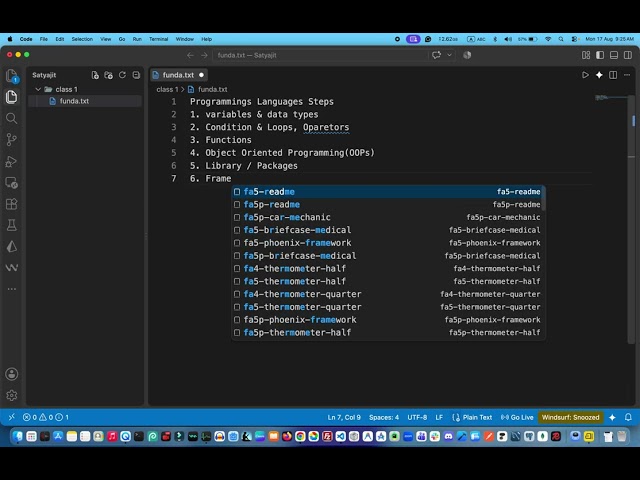The width and height of the screenshot is (640, 480).
Task: Choose the fa5-readme suggestion
Action: (388, 192)
